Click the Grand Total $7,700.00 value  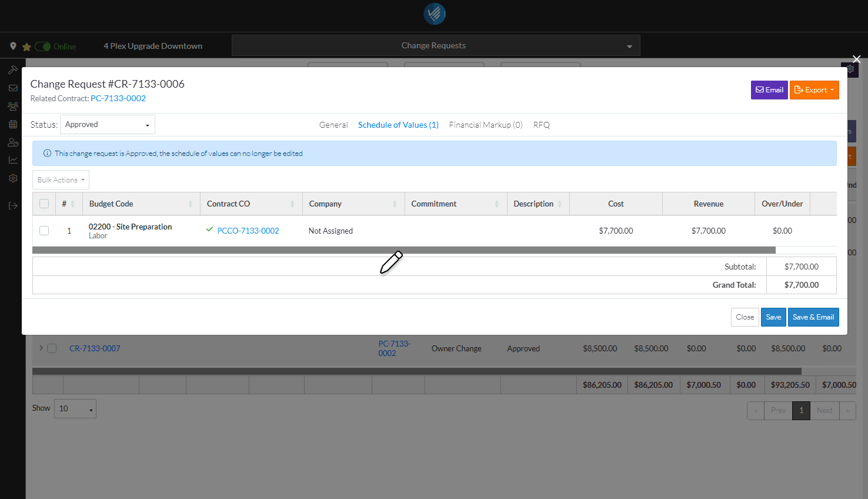tap(802, 285)
